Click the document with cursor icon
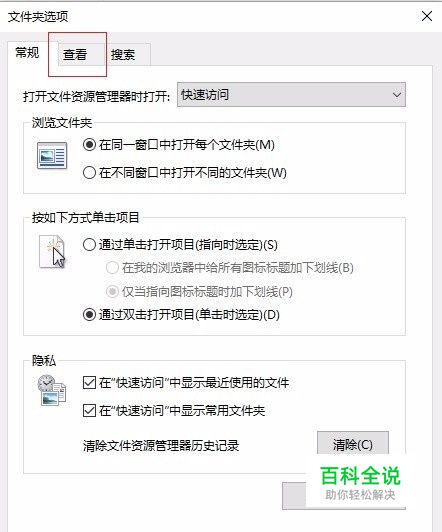The image size is (442, 532). 52,252
